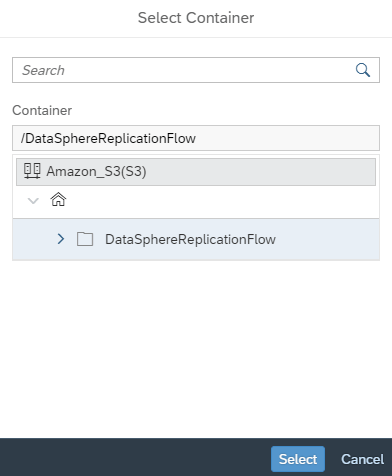
Task: Collapse the home root node chevron
Action: pyautogui.click(x=33, y=201)
